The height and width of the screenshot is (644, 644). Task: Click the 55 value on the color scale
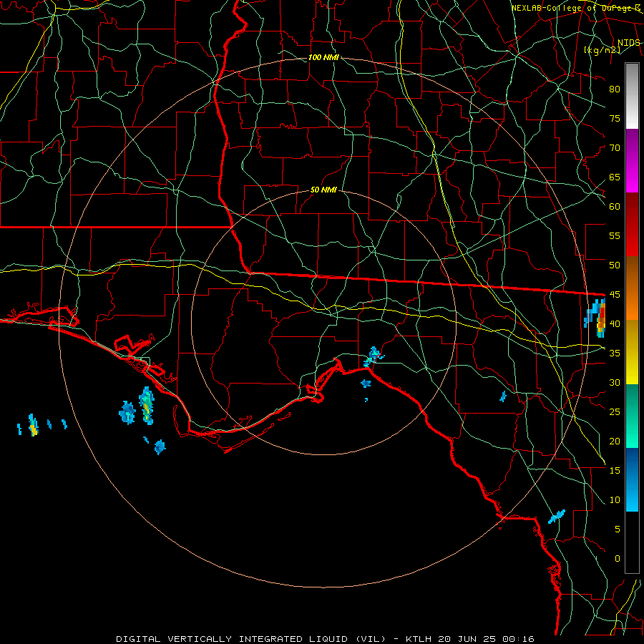point(615,235)
